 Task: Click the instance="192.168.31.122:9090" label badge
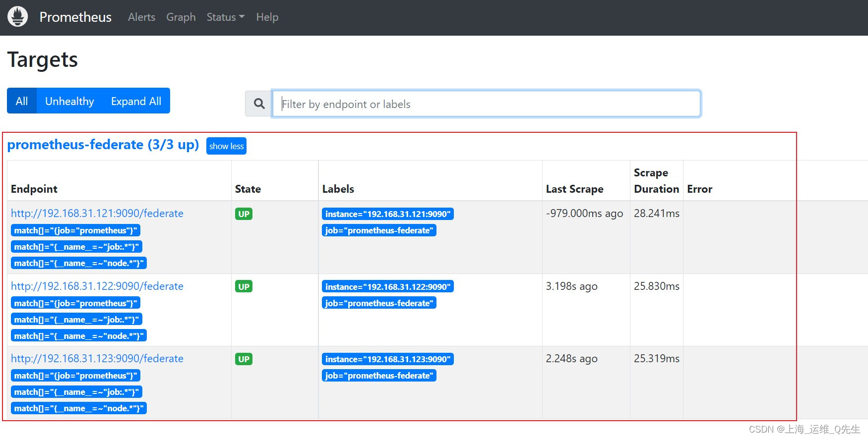388,287
